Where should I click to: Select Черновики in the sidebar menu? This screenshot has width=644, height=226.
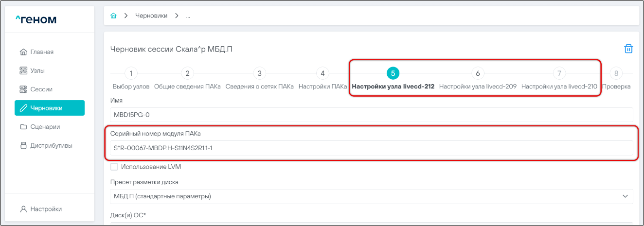pyautogui.click(x=50, y=108)
